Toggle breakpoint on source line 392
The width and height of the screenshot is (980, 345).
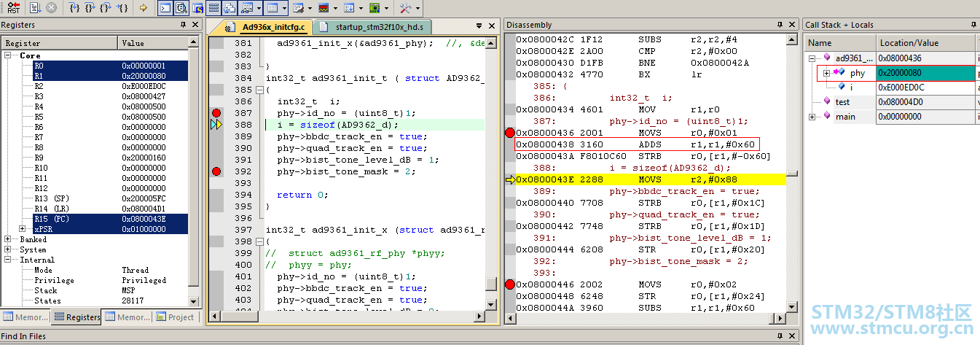216,171
